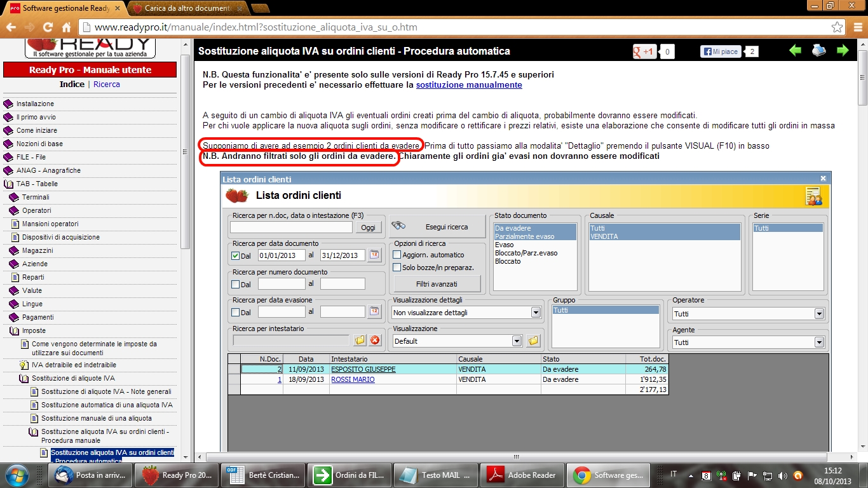Click the Facebook Mi piace button
This screenshot has width=868, height=488.
[x=721, y=51]
